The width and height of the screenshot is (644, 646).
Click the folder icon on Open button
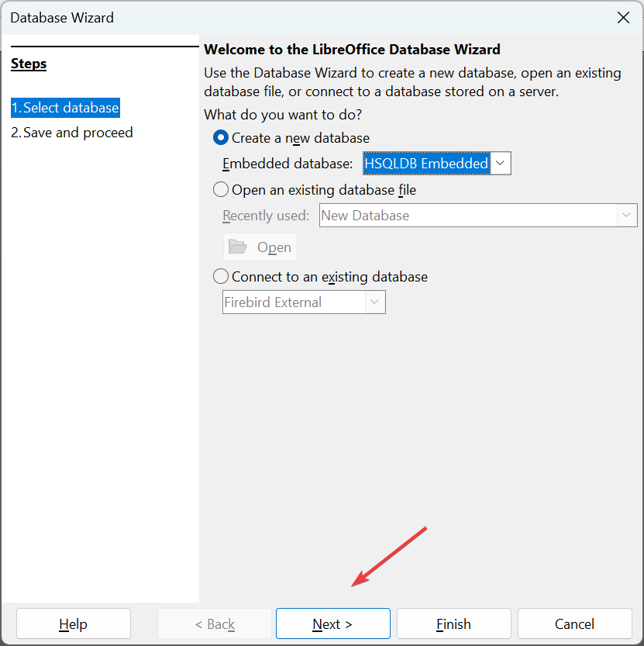(x=238, y=247)
